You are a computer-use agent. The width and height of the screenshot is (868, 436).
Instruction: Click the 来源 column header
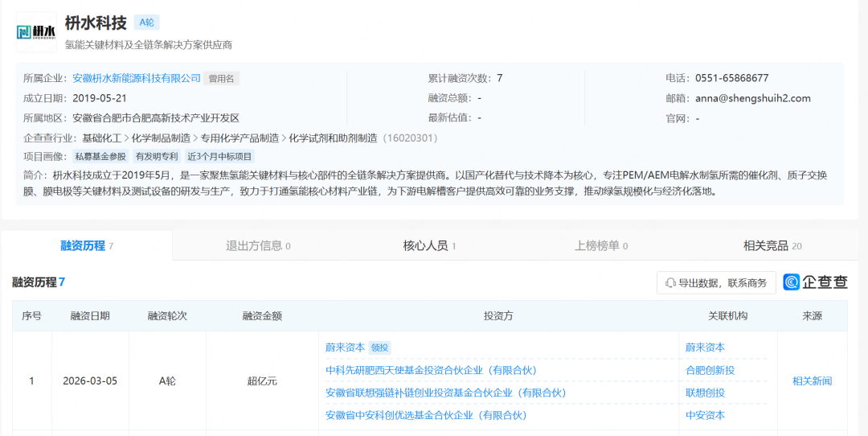coord(812,316)
